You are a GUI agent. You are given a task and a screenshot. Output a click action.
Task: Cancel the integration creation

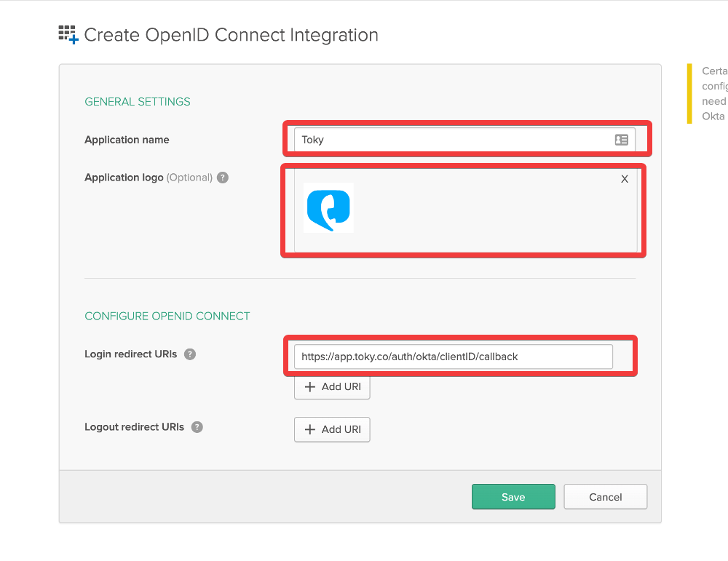click(605, 497)
